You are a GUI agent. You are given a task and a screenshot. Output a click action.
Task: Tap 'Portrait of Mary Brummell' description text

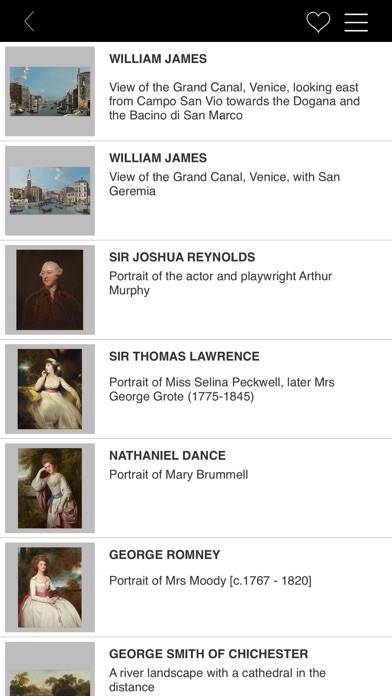pos(178,475)
